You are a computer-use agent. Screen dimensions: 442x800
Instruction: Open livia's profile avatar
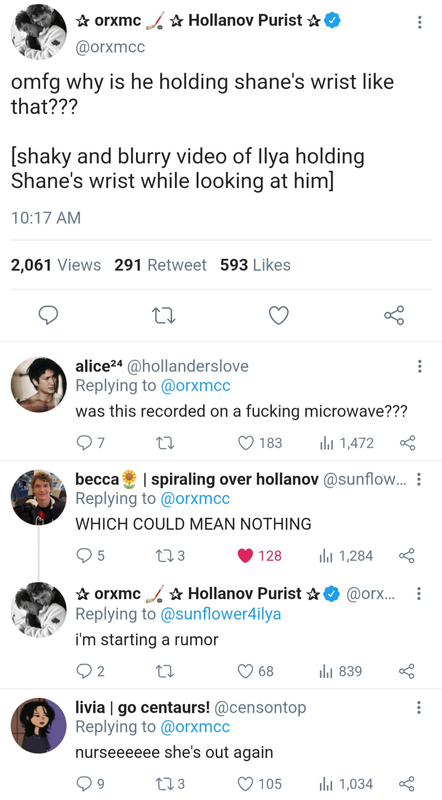(39, 725)
